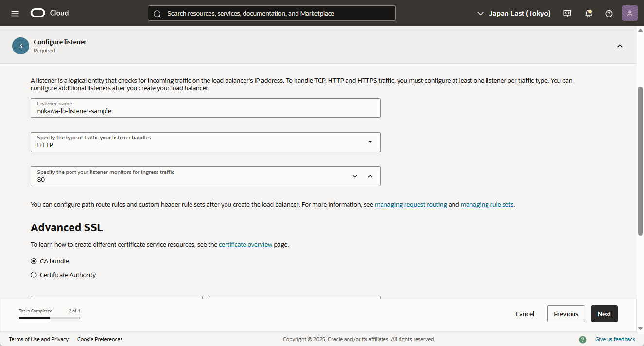This screenshot has height=346, width=644.
Task: Open the notifications bell icon
Action: [588, 13]
